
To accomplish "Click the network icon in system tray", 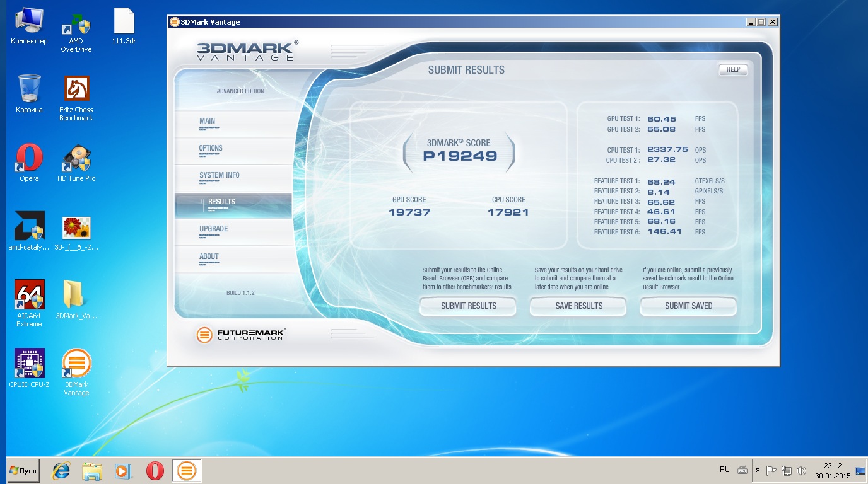I will pos(786,471).
